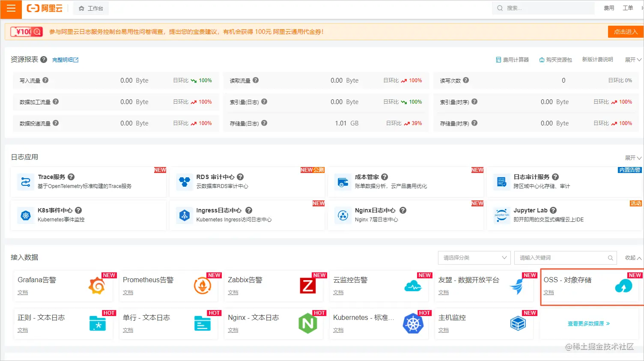Open the 工单 menu
The image size is (644, 361).
(628, 8)
